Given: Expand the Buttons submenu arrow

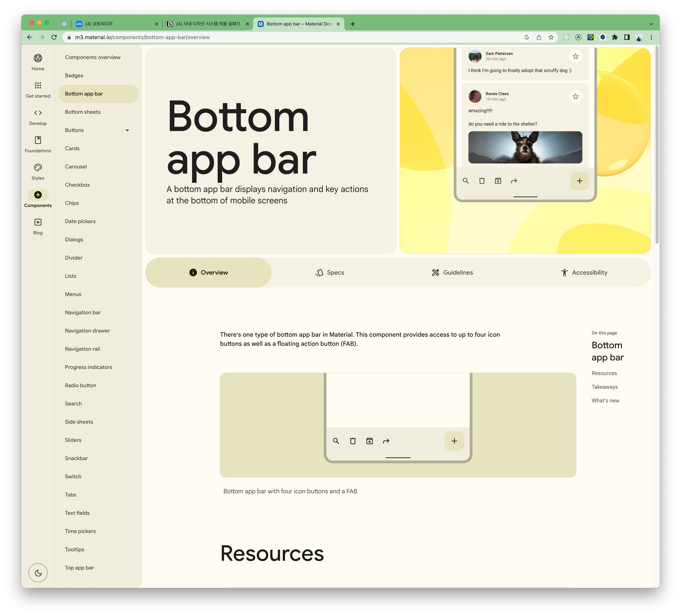Looking at the screenshot, I should click(x=127, y=130).
